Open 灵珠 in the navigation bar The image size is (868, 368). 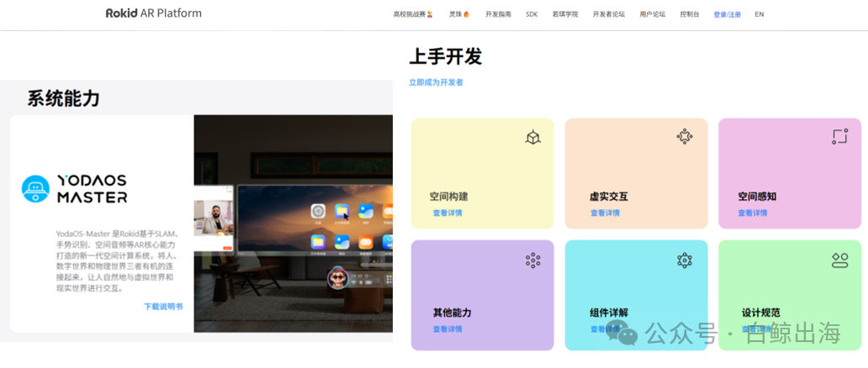(459, 14)
